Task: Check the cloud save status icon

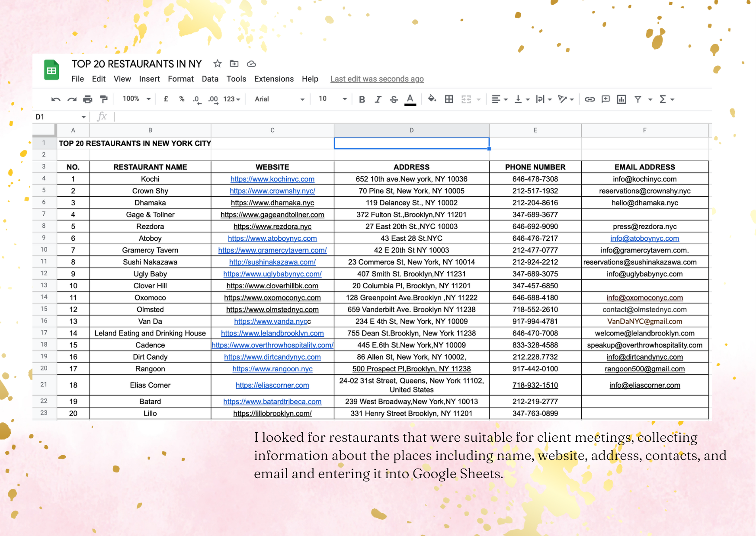Action: (x=251, y=64)
